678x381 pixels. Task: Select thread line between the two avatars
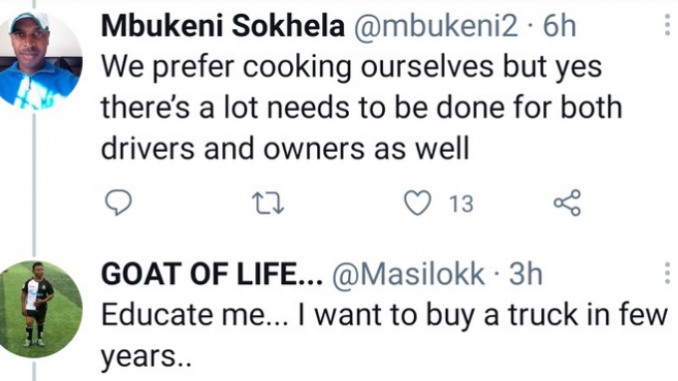34,184
